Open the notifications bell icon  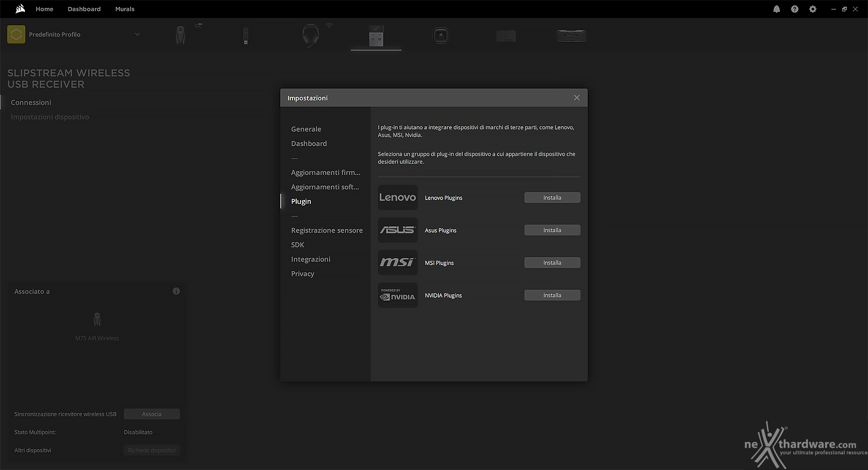776,9
